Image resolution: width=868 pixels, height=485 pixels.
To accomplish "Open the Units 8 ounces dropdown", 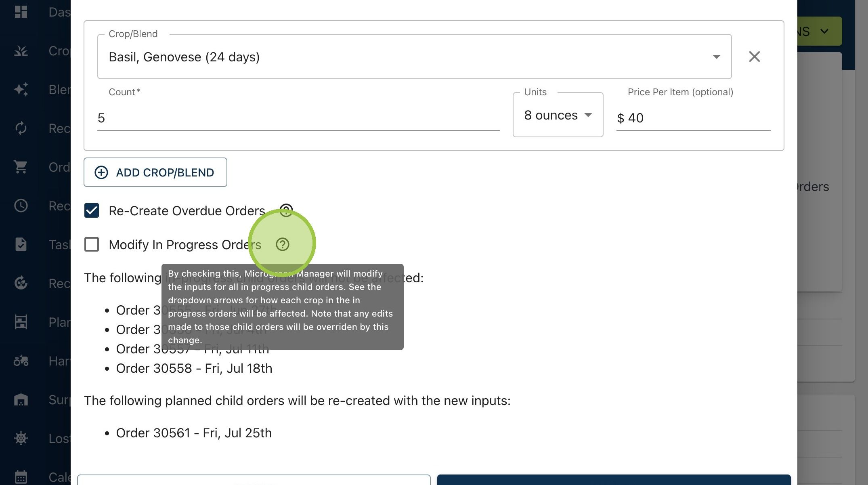I will pyautogui.click(x=558, y=115).
